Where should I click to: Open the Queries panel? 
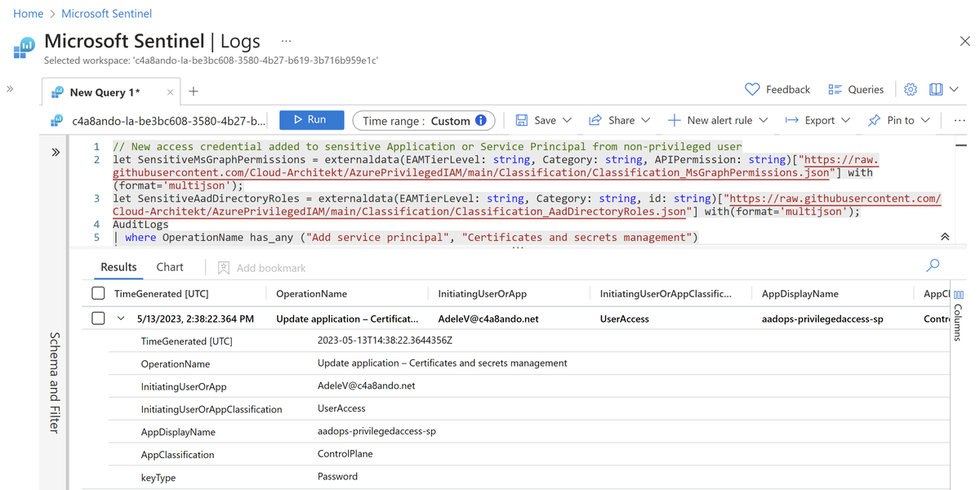tap(856, 90)
